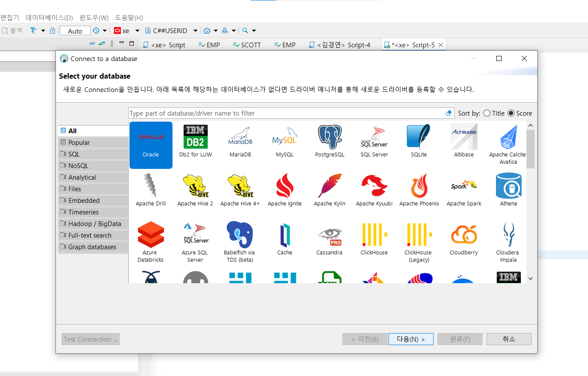Open the C##USERID schema dropdown
This screenshot has height=376, width=588.
(195, 31)
